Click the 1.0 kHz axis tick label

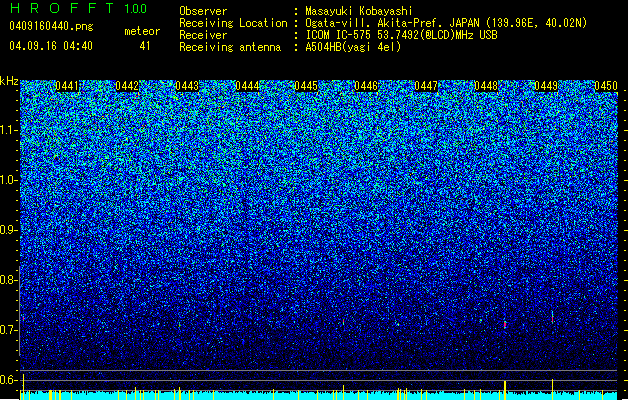pyautogui.click(x=8, y=180)
